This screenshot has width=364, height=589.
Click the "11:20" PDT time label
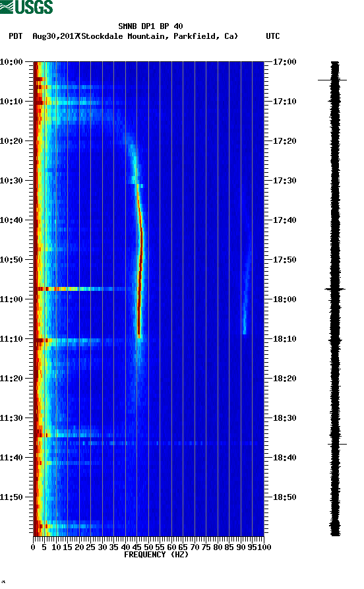11,379
